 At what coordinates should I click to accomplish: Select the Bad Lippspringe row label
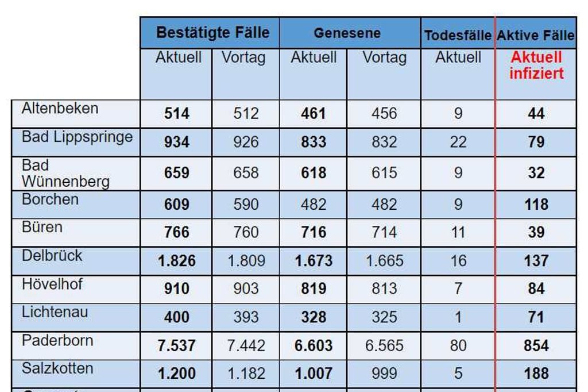coord(77,137)
